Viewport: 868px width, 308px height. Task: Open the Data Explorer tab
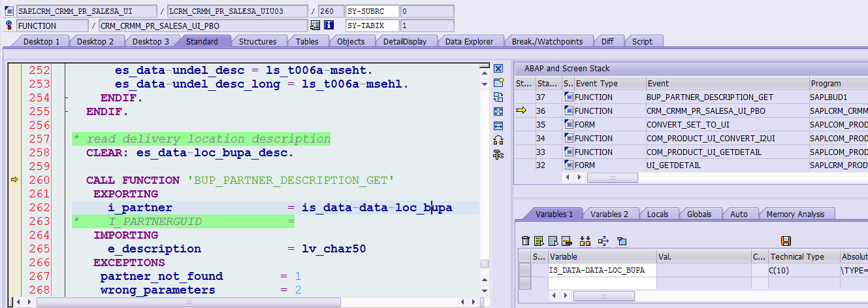[469, 41]
